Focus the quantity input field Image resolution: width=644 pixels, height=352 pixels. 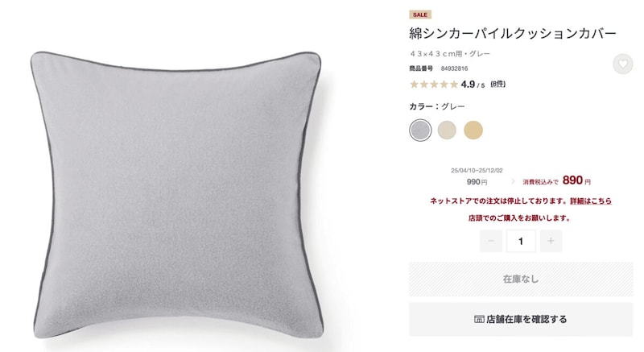coord(521,241)
